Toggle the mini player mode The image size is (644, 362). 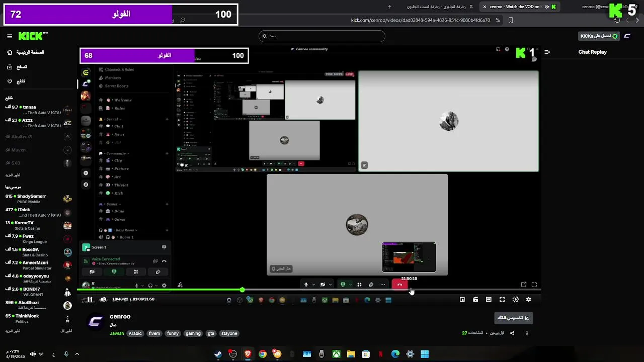[462, 300]
